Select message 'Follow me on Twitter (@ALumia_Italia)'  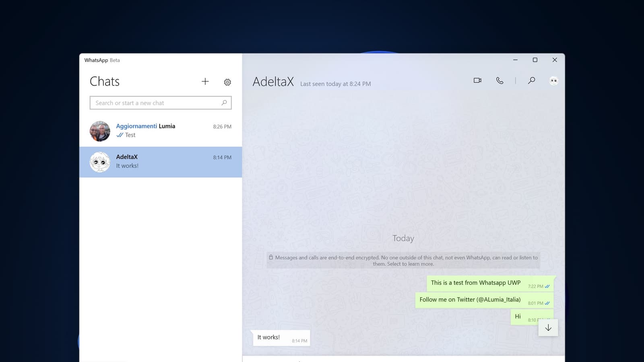(x=485, y=300)
